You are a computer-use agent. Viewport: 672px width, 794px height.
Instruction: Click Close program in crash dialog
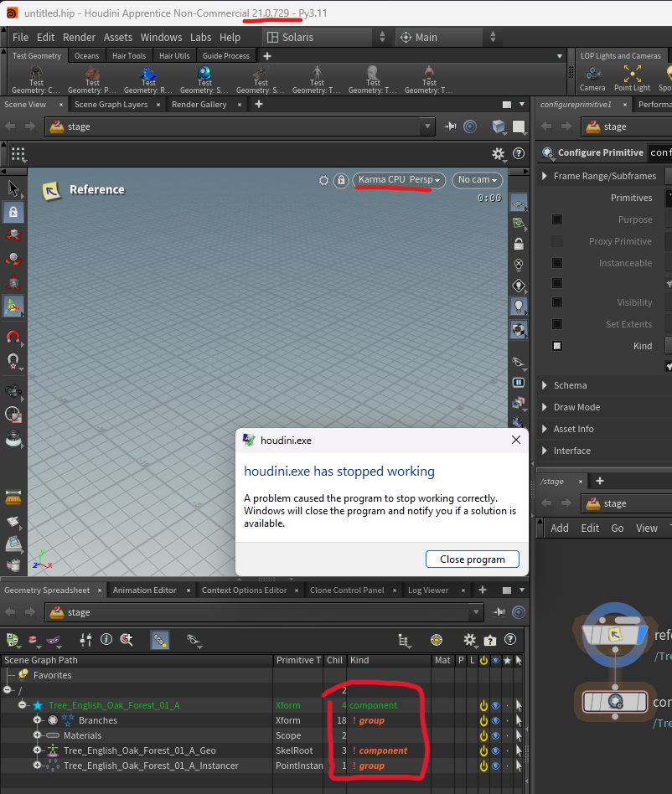pyautogui.click(x=472, y=559)
